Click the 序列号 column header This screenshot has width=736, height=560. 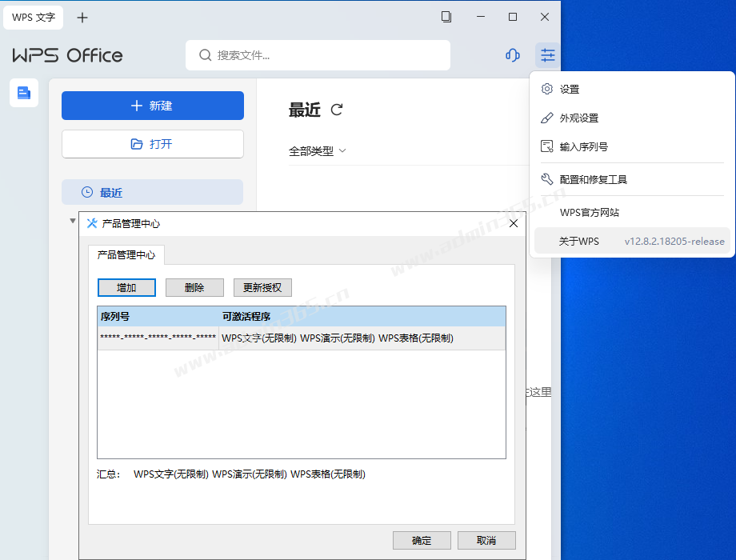158,316
